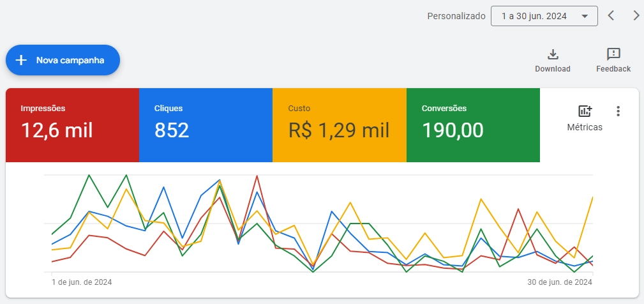644x304 pixels.
Task: Select the red Impressões metric card
Action: tap(72, 125)
